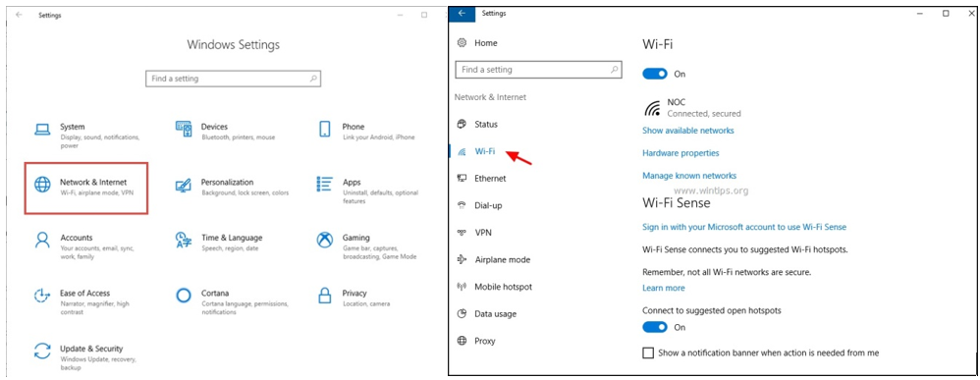980x380 pixels.
Task: Click search magnifier in sidebar Find a setting
Action: (x=615, y=70)
